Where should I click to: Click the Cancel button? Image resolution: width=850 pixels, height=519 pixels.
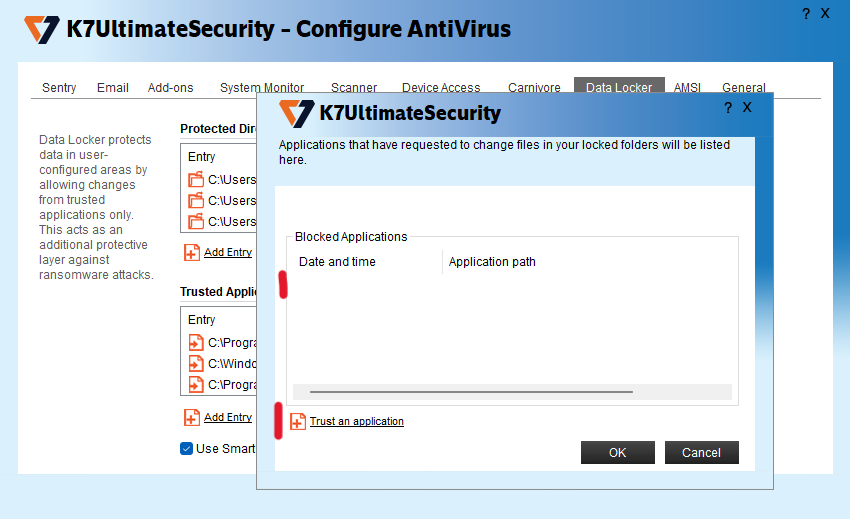click(x=701, y=452)
